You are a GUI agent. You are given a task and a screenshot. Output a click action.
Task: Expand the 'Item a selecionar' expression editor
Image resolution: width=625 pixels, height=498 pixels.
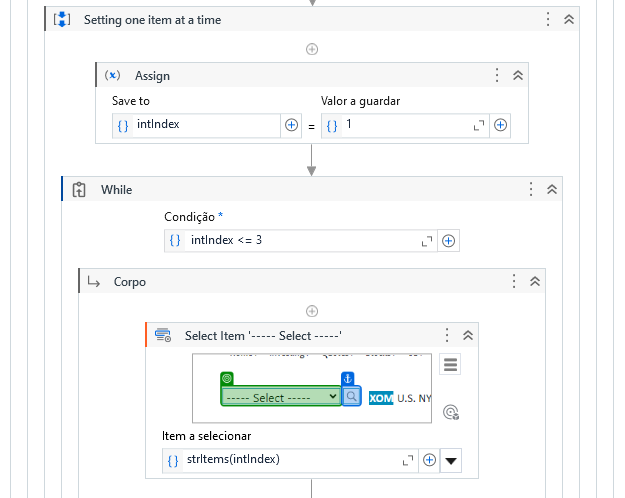pyautogui.click(x=408, y=461)
